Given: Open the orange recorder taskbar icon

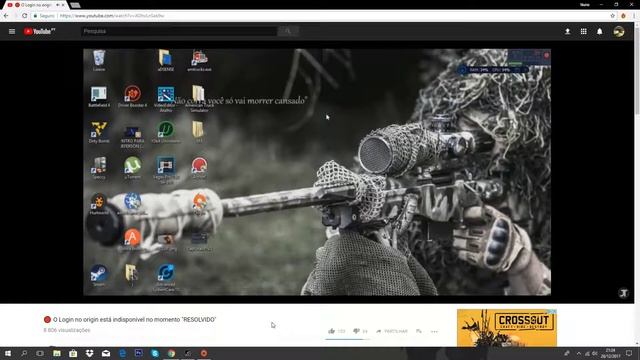Looking at the screenshot, I should (x=204, y=353).
